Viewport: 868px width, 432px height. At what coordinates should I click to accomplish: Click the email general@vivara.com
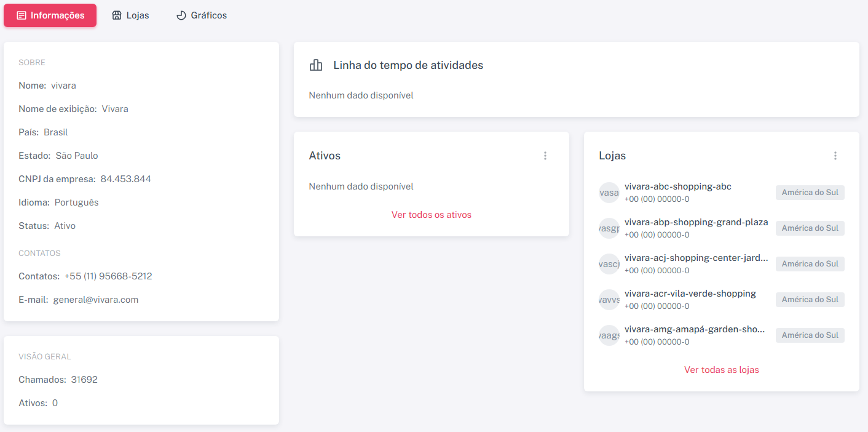point(96,300)
